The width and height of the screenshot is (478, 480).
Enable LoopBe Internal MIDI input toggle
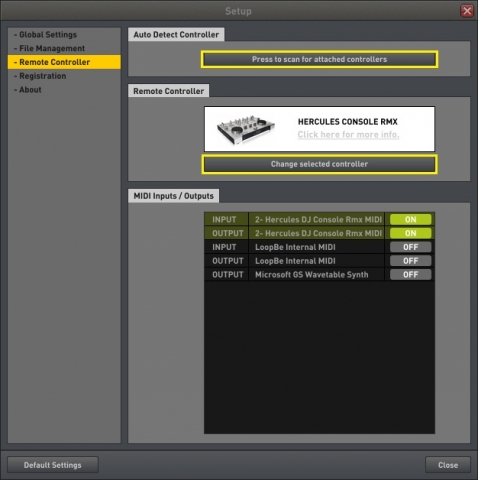pos(410,247)
